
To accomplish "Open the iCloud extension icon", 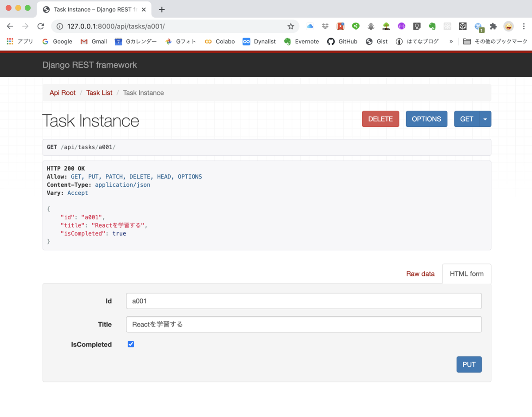I will (310, 27).
